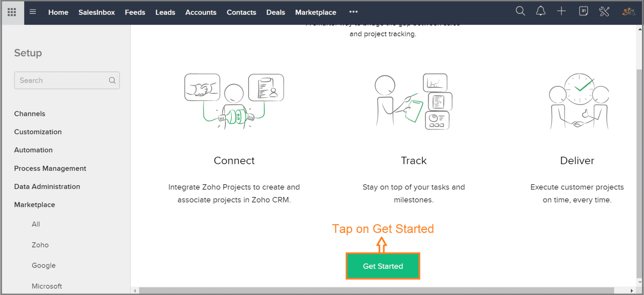
Task: Click the horizontal scrollbar thumb
Action: [376, 291]
